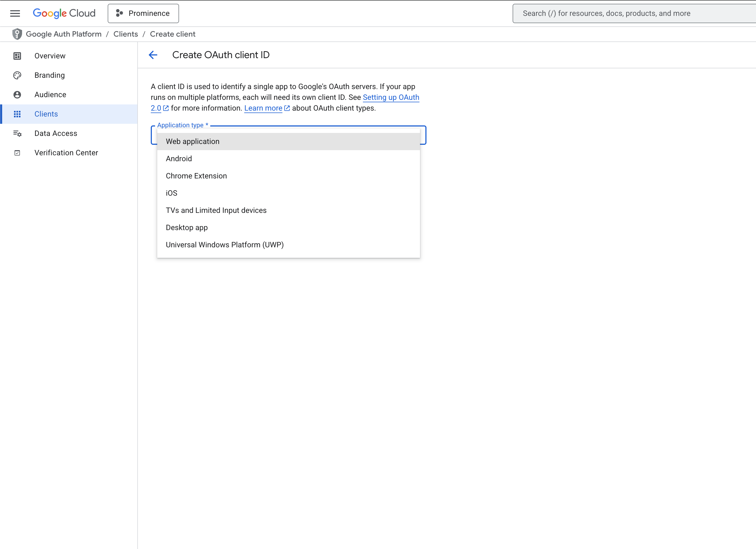The height and width of the screenshot is (549, 756).
Task: Select Universal Windows Platform (UWP) option
Action: pos(289,245)
